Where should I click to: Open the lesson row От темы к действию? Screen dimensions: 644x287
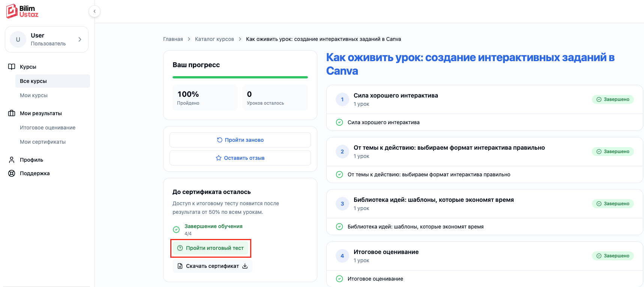click(485, 174)
